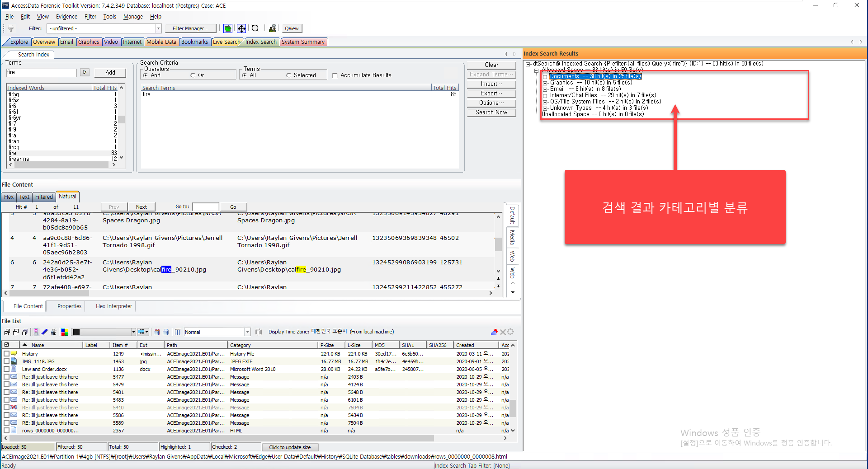
Task: Click the blue eraser with red star icon
Action: 494,332
